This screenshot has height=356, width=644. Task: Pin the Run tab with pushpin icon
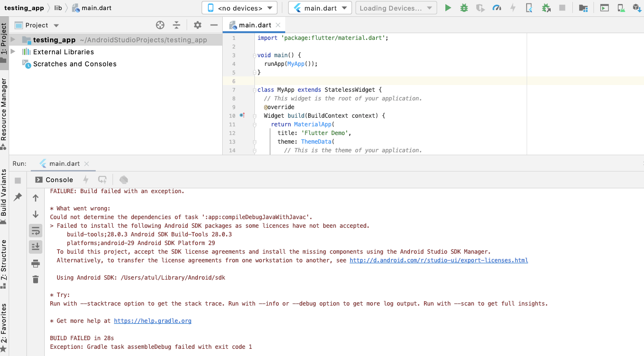tap(18, 197)
